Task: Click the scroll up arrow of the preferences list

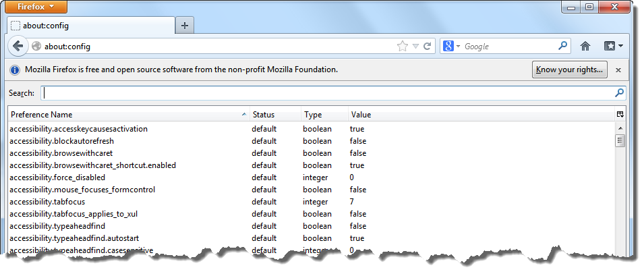Action: coord(620,128)
